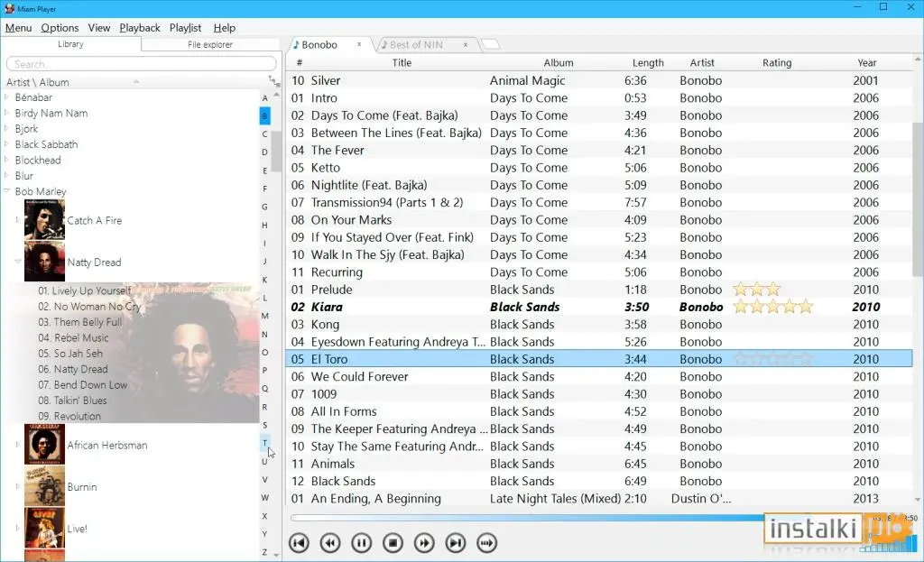The image size is (924, 562).
Task: Sort tracks by the Year column
Action: (x=867, y=62)
